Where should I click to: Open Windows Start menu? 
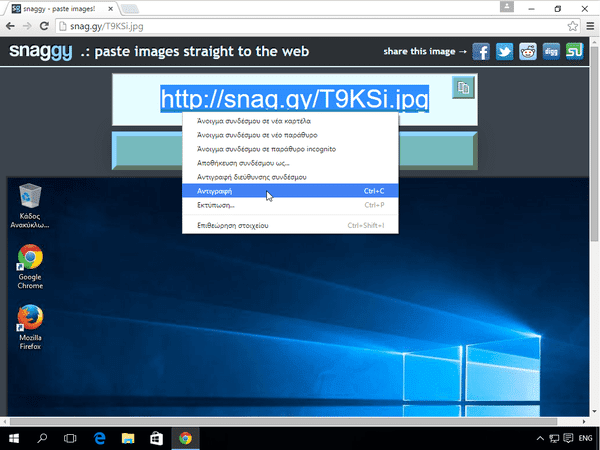pyautogui.click(x=14, y=438)
